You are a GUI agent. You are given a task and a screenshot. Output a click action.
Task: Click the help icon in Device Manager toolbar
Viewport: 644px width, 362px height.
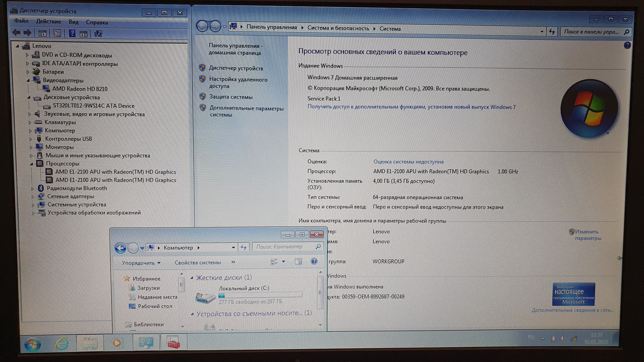pos(72,33)
